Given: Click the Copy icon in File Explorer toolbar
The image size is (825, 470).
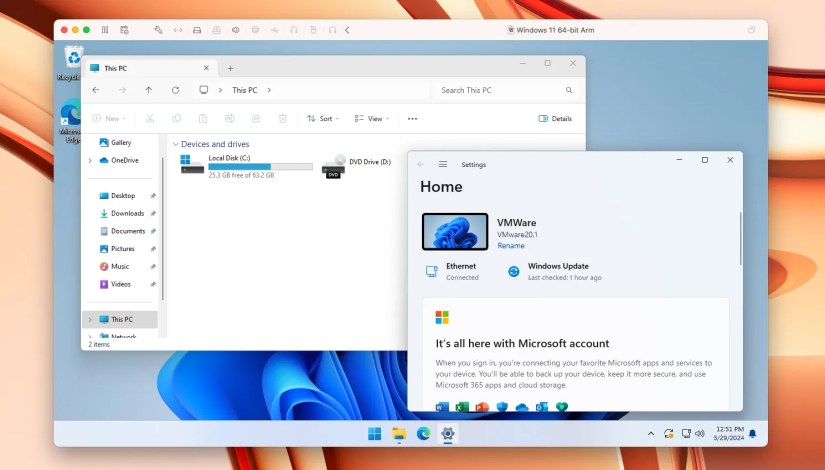Looking at the screenshot, I should point(176,118).
